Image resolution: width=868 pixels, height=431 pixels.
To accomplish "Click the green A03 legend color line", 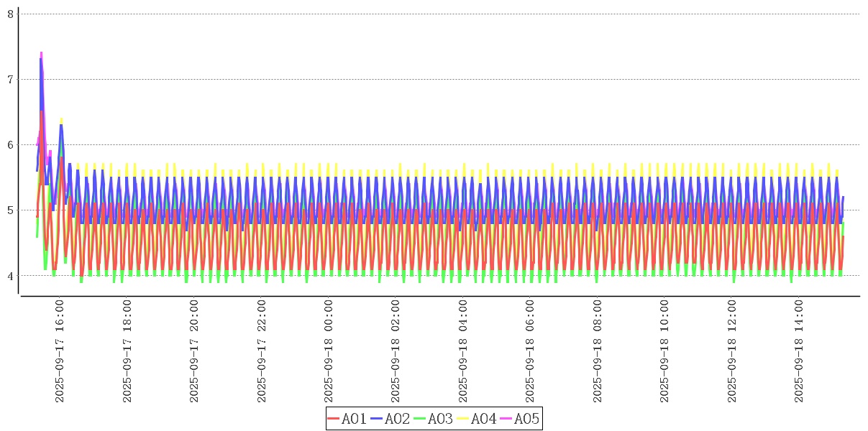I will tap(420, 419).
